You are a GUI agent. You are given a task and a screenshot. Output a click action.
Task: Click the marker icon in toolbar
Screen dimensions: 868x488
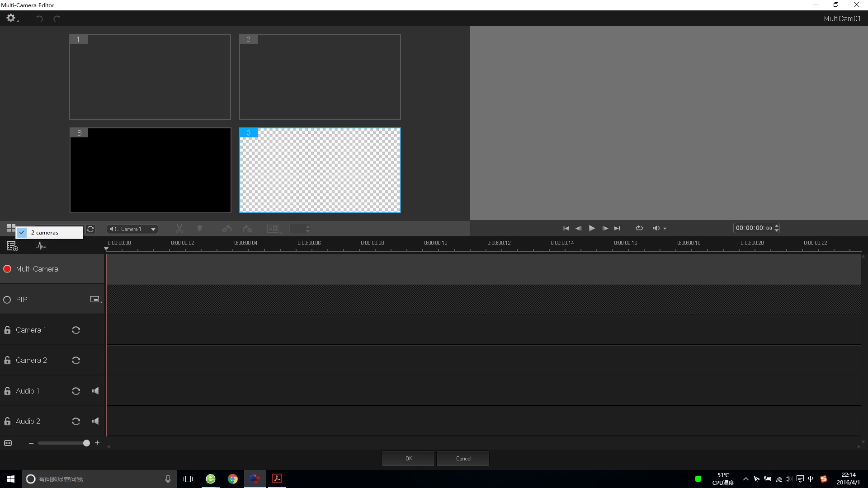(199, 229)
